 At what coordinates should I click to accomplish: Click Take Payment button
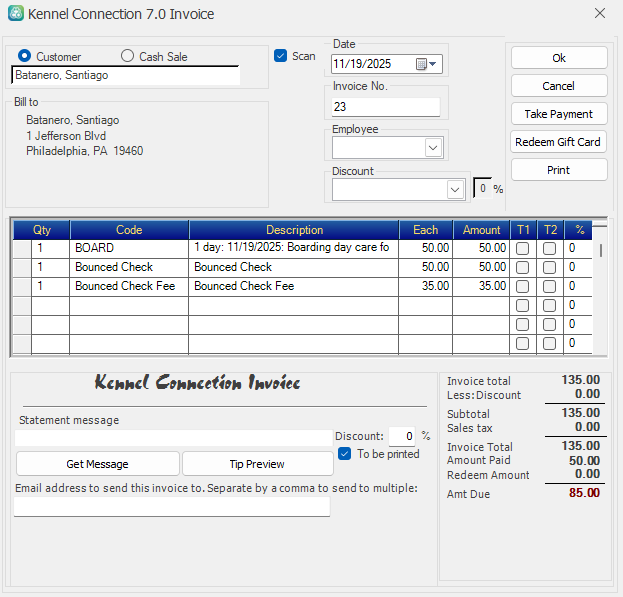[x=559, y=114]
